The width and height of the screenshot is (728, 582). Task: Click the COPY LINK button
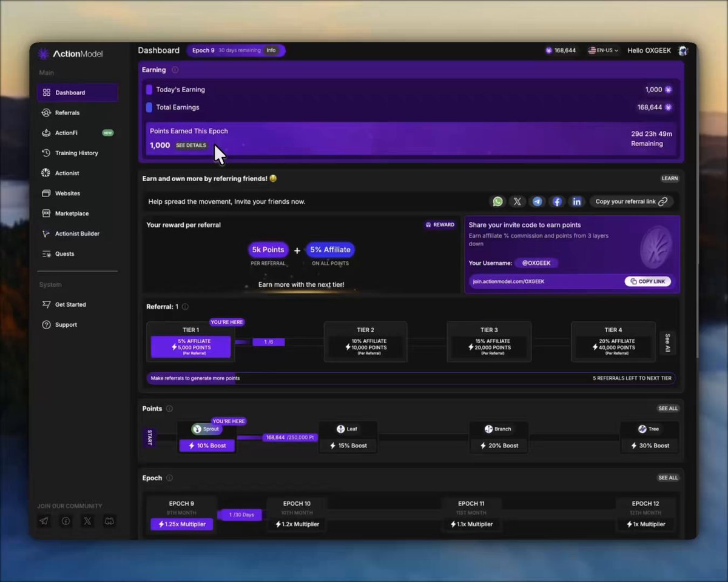pyautogui.click(x=647, y=281)
